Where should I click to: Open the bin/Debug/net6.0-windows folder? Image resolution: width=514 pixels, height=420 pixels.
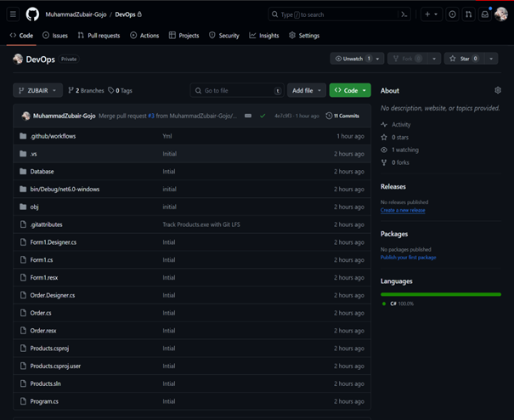[65, 190]
